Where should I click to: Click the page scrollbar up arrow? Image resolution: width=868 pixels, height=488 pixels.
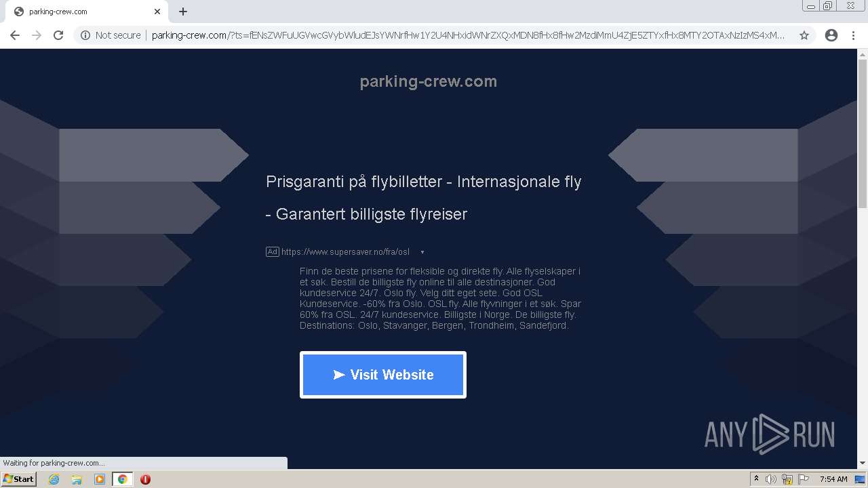[863, 54]
